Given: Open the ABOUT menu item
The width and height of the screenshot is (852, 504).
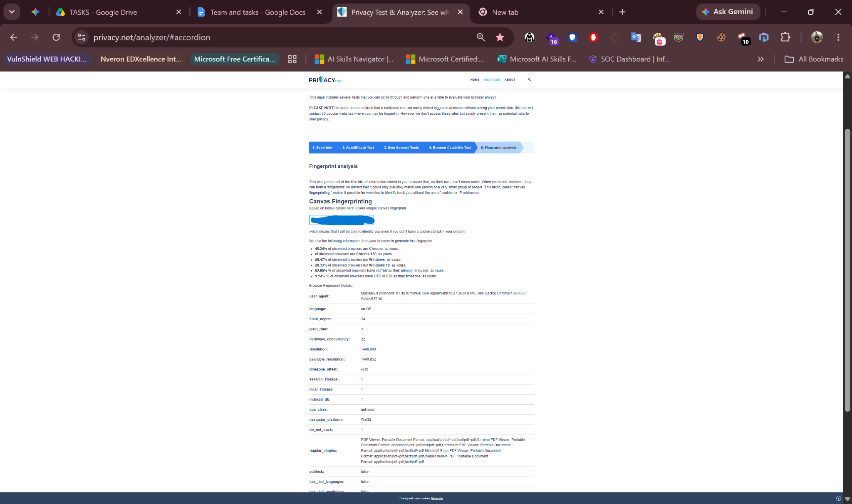Looking at the screenshot, I should [510, 80].
